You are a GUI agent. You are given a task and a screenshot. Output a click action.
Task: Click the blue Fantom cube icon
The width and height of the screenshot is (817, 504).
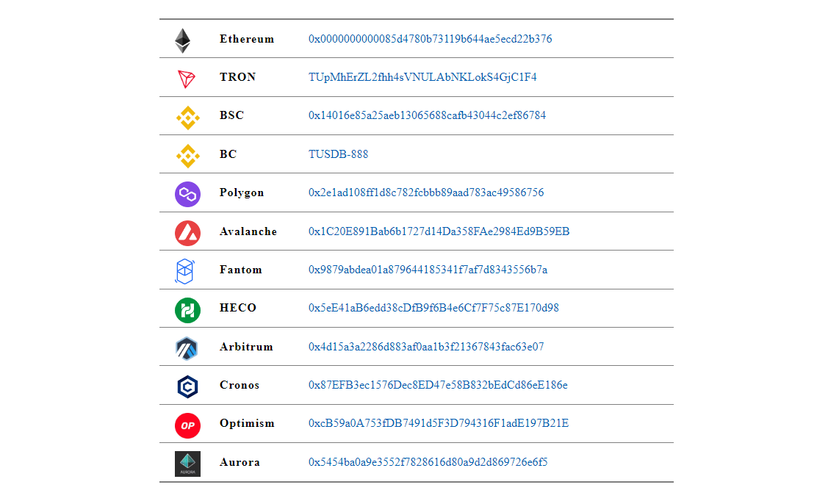pyautogui.click(x=184, y=270)
